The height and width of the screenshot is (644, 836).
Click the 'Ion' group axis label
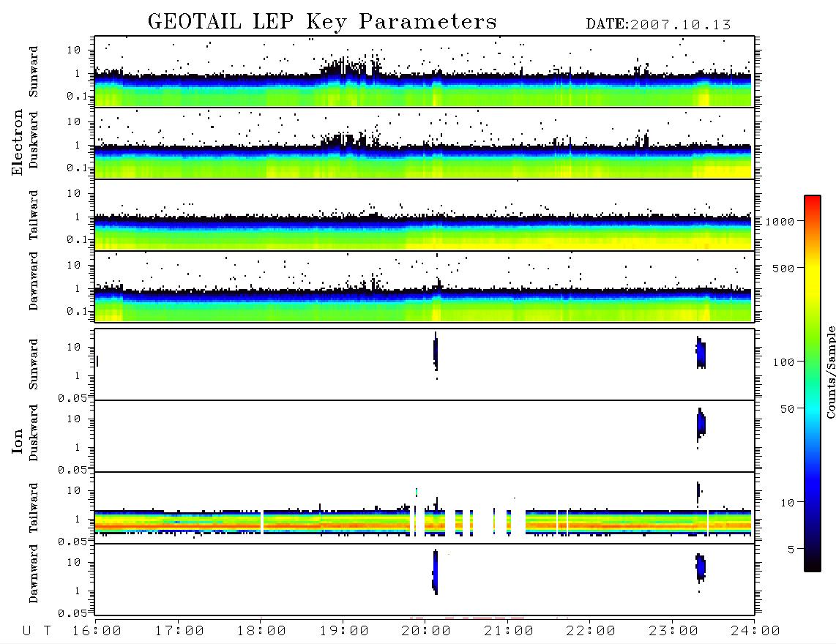(17, 441)
